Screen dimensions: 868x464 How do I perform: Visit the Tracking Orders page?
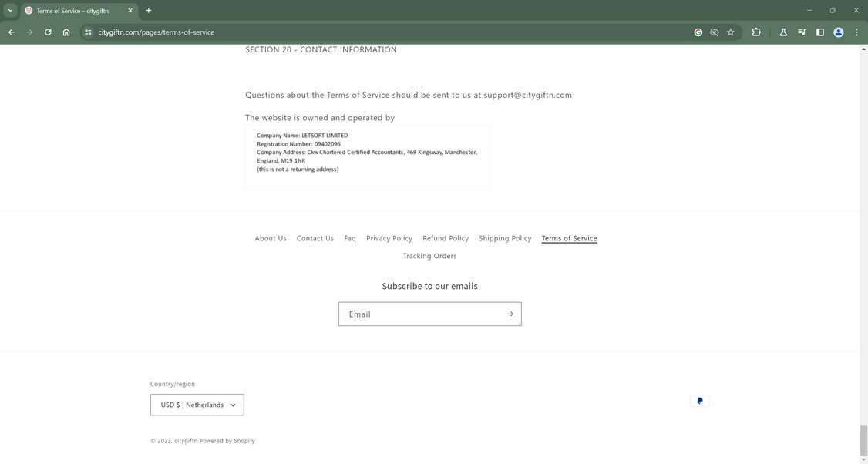point(429,255)
